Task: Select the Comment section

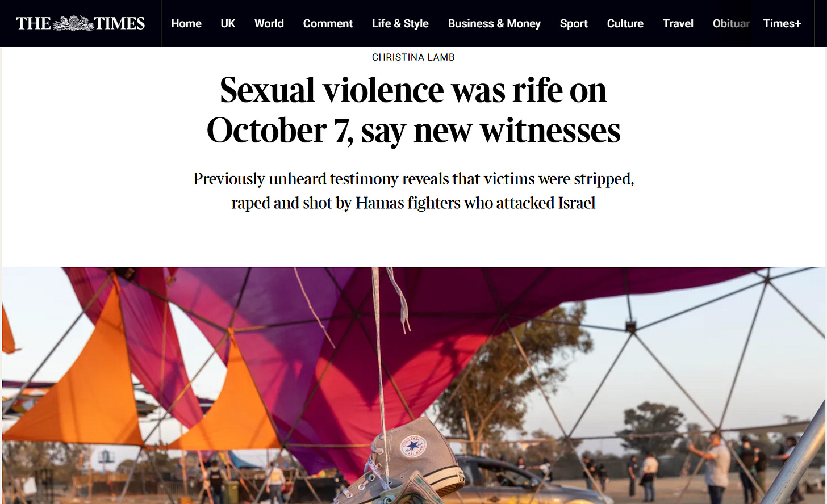Action: click(x=328, y=23)
